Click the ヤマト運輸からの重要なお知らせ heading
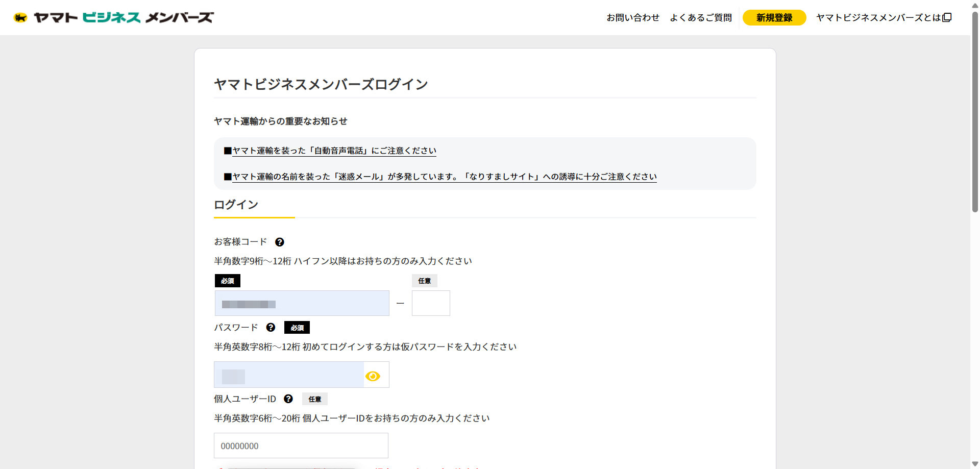This screenshot has width=980, height=469. pos(281,121)
